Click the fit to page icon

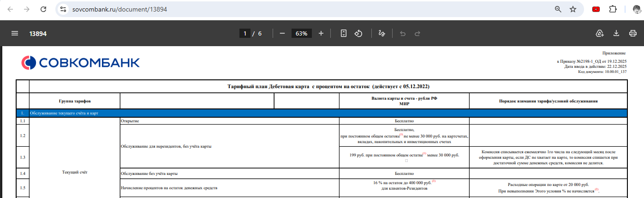(343, 34)
